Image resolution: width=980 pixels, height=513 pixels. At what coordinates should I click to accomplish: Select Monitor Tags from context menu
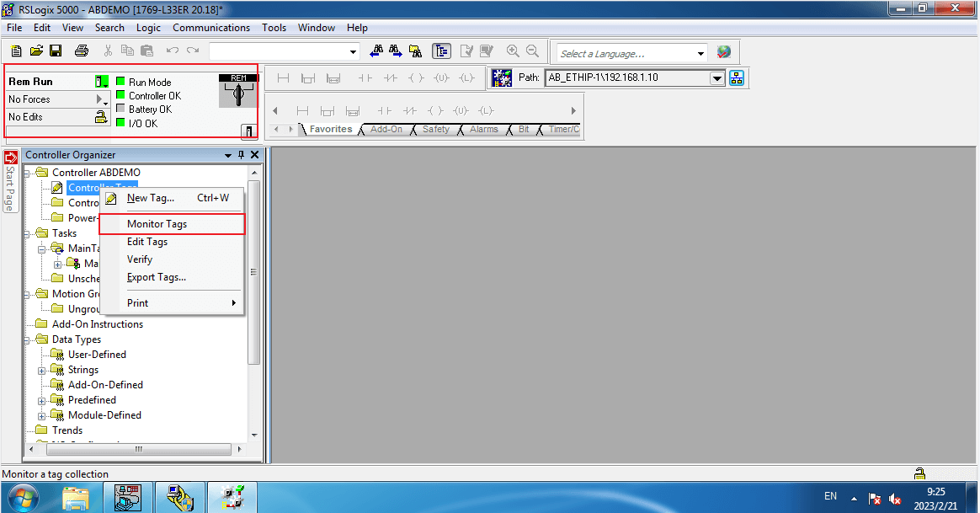[157, 224]
